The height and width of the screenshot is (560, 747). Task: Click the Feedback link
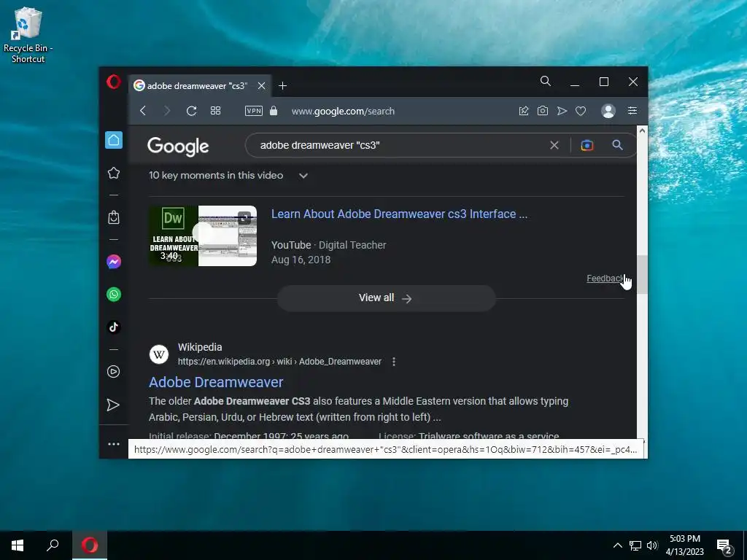605,278
